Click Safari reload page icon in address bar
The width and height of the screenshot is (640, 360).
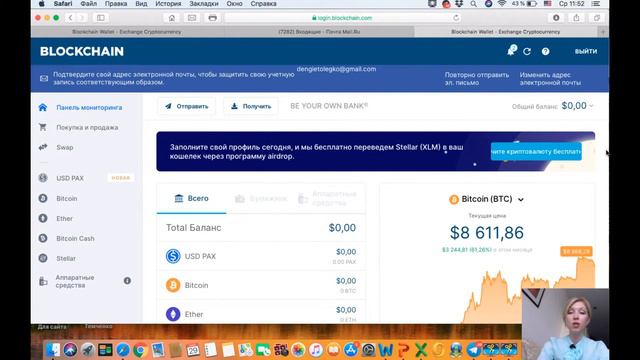coord(456,18)
